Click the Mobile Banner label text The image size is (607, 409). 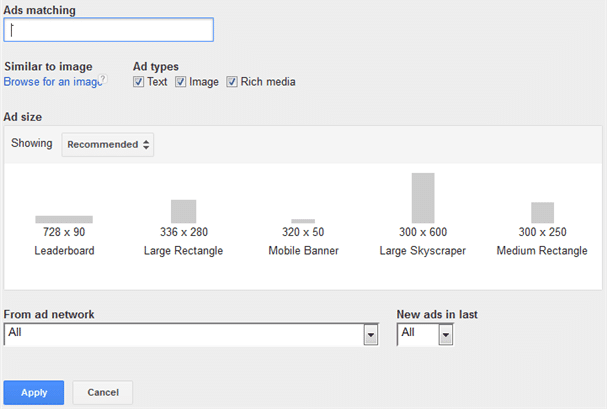tap(304, 251)
